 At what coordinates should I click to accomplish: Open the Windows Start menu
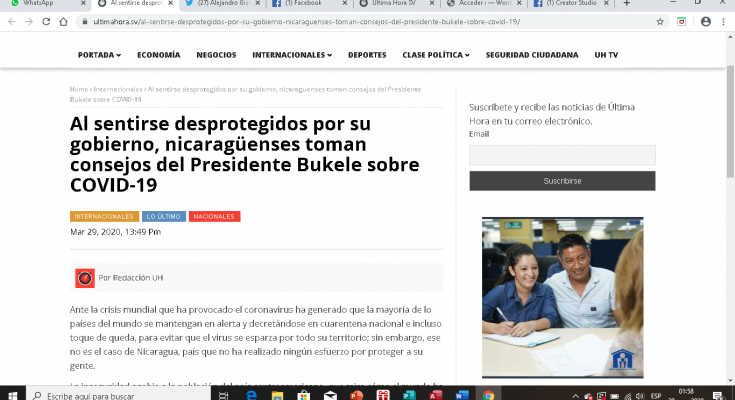pos(13,395)
